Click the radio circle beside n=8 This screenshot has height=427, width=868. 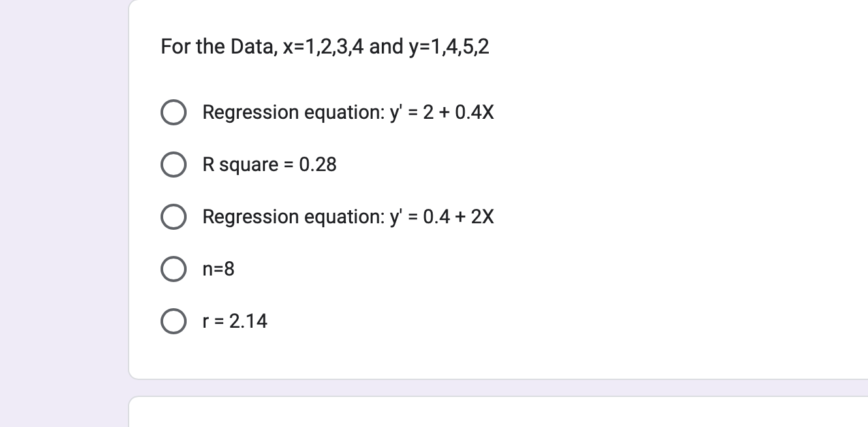pyautogui.click(x=174, y=269)
